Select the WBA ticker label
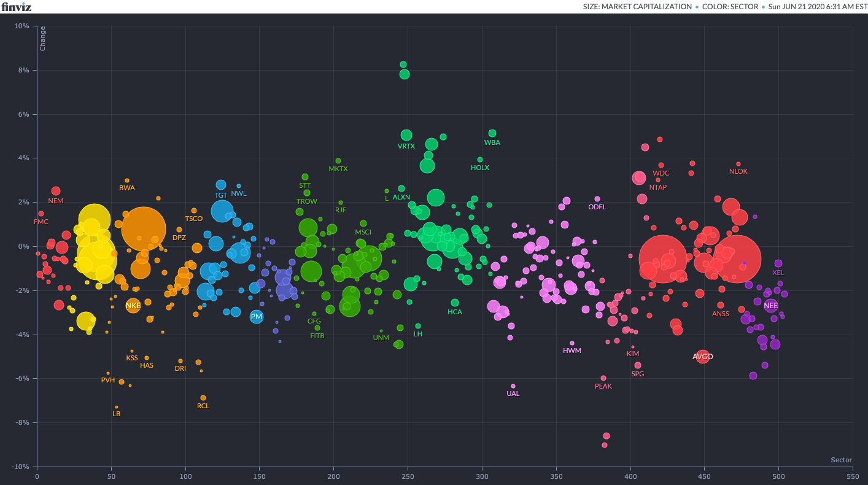This screenshot has height=485, width=868. point(492,142)
